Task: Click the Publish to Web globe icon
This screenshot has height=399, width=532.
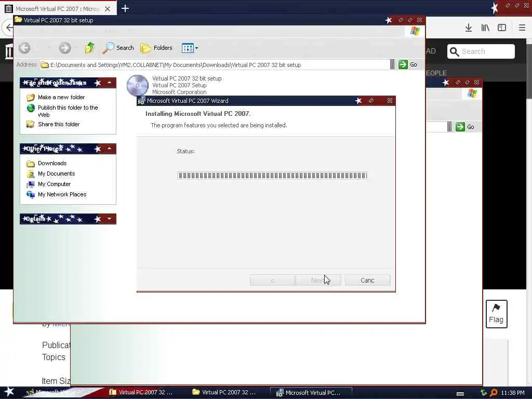Action: coord(31,108)
